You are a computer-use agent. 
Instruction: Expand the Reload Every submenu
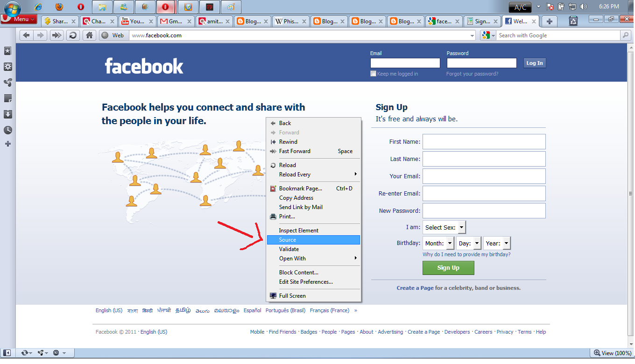point(313,175)
